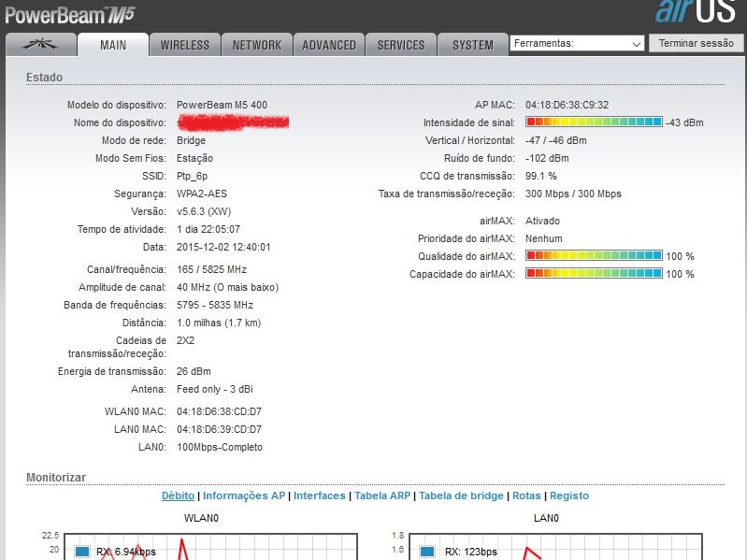Click the airMAX Ativado status value

click(x=542, y=221)
